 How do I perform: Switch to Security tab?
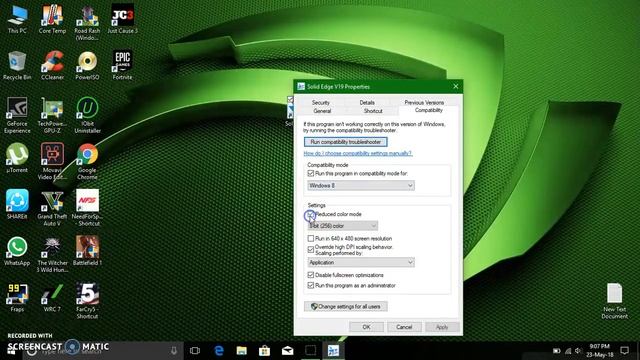pos(321,102)
